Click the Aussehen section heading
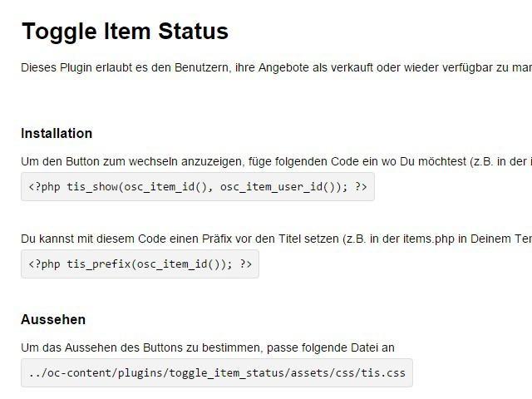The image size is (532, 399). tap(53, 319)
